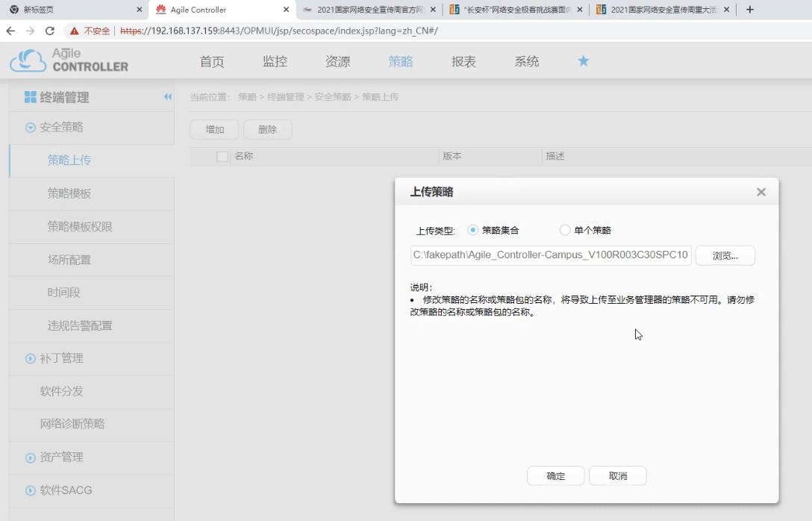This screenshot has height=521, width=812.
Task: Click 取消 to cancel upload
Action: click(x=618, y=475)
